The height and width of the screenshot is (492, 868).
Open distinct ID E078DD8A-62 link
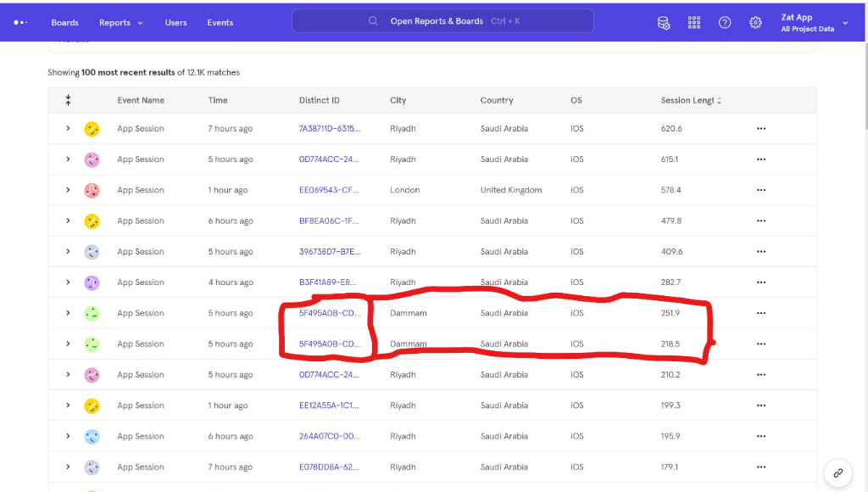(329, 467)
